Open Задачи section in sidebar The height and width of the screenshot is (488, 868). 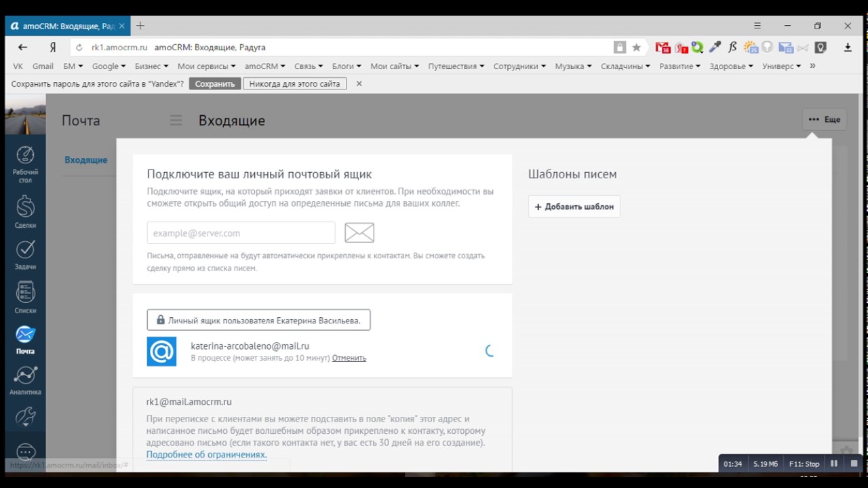click(25, 254)
